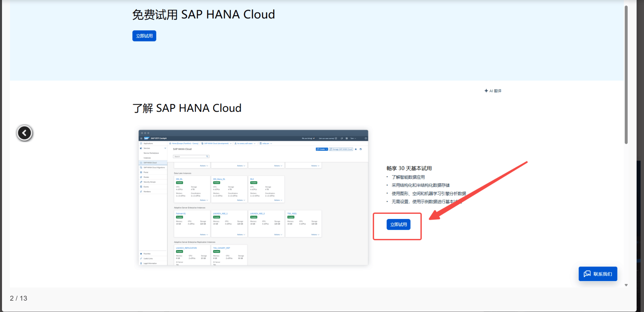Open Actions dropdown on the CEI_DL card
644x312 pixels.
tap(204, 200)
